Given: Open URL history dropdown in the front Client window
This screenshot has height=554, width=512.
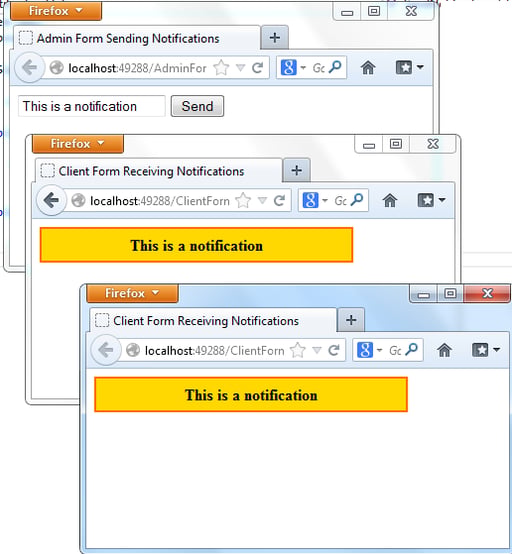Looking at the screenshot, I should [x=317, y=350].
